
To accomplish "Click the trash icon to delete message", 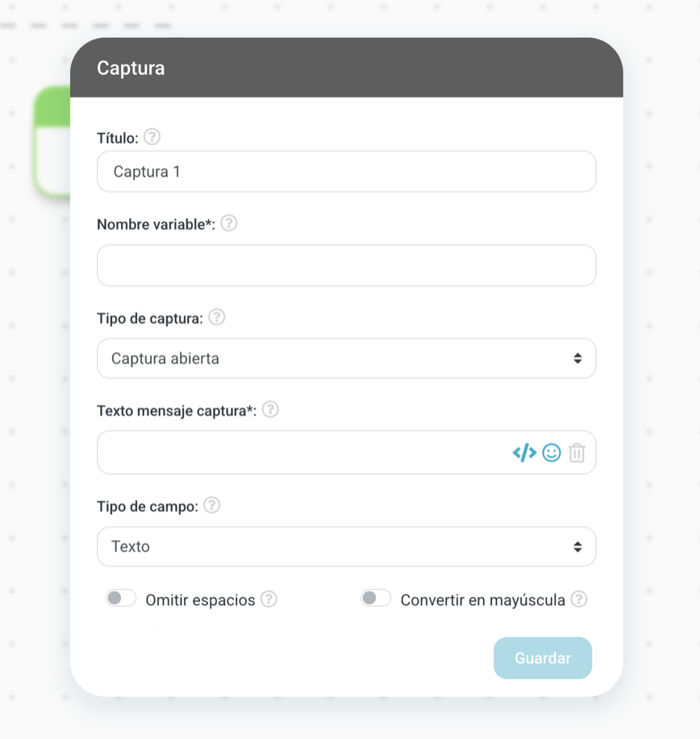I will 577,453.
